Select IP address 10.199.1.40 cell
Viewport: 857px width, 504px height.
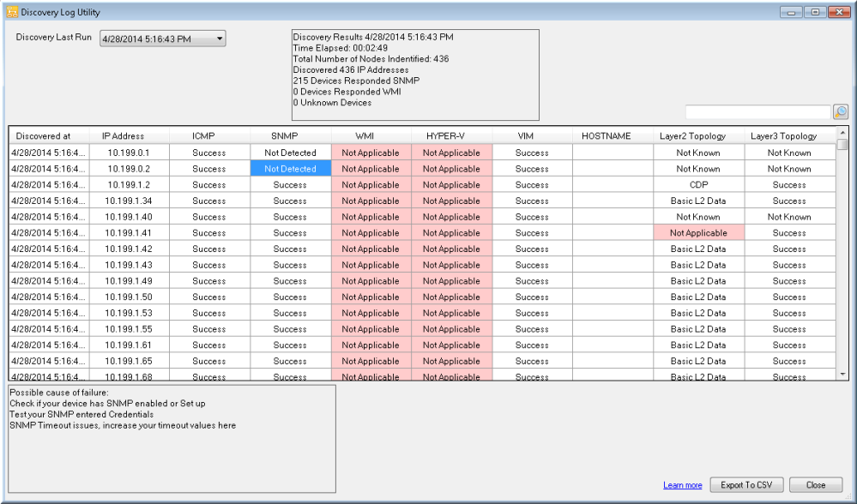click(130, 217)
